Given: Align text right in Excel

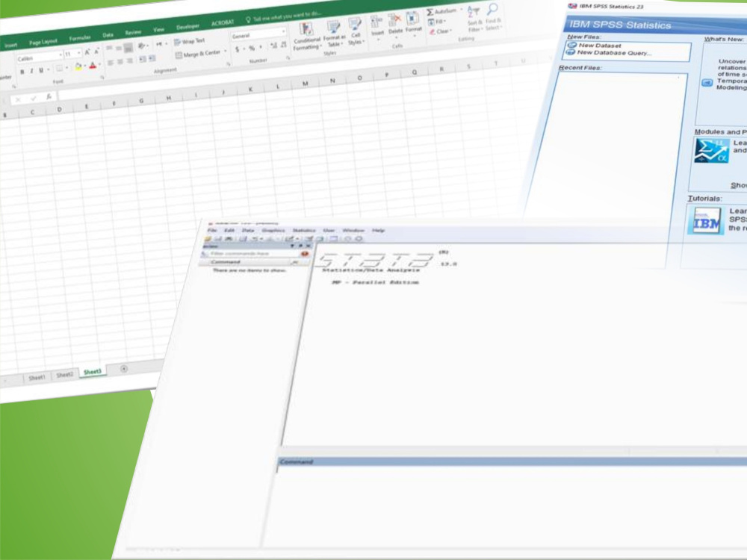Looking at the screenshot, I should [x=129, y=60].
